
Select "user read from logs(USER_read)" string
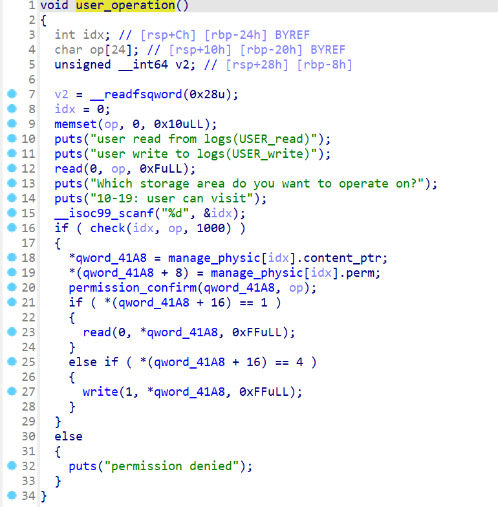[x=203, y=139]
